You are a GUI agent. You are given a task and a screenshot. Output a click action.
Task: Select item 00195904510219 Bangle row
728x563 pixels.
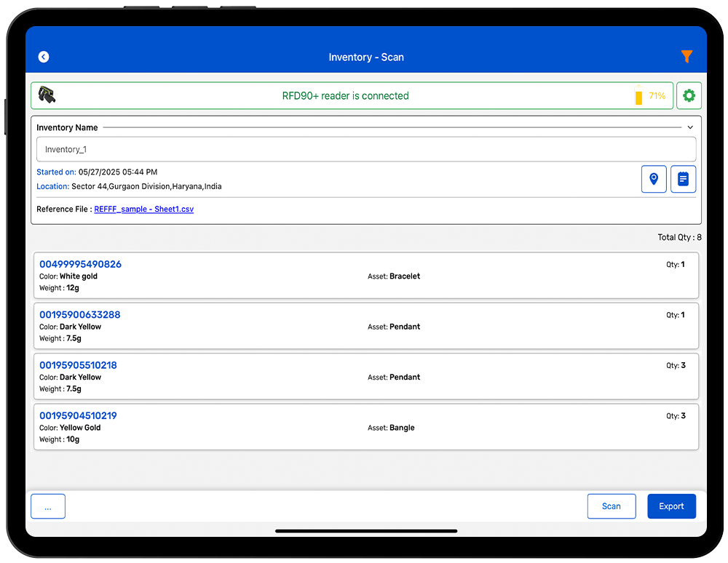pos(366,427)
